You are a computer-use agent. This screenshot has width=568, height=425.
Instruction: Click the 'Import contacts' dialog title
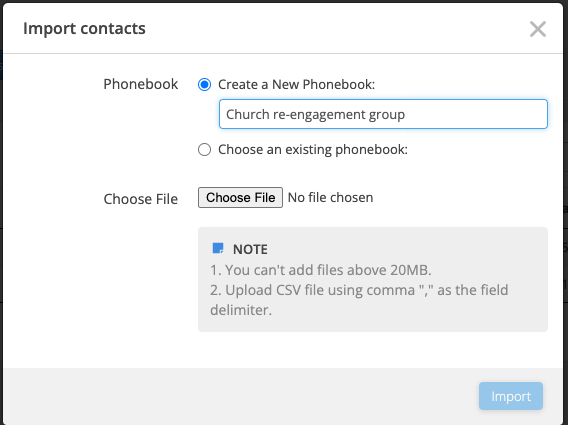point(84,28)
